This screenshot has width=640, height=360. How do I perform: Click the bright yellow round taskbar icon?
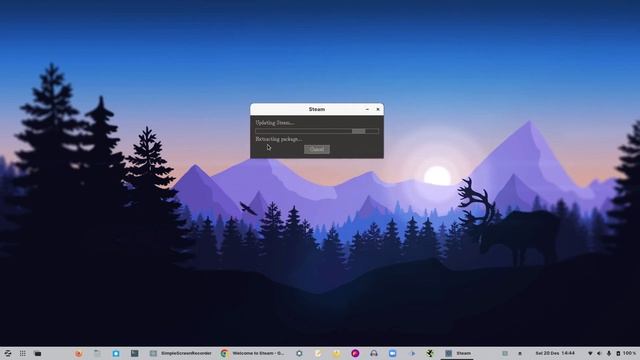pyautogui.click(x=336, y=353)
